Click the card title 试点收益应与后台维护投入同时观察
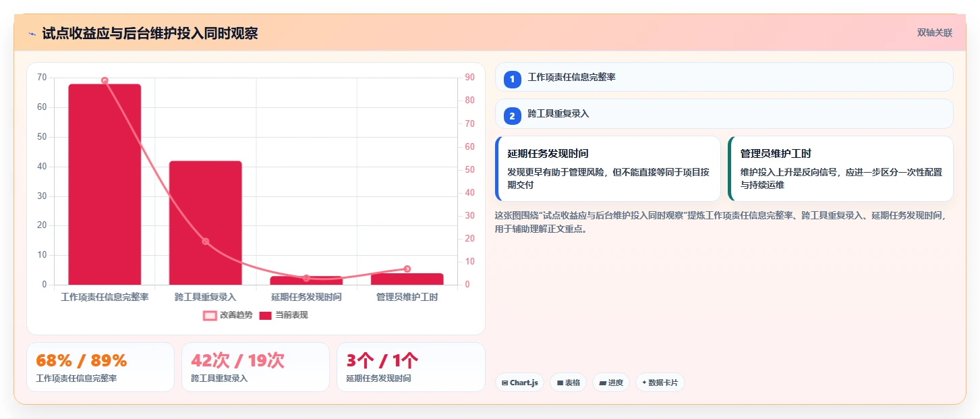The width and height of the screenshot is (980, 419). coord(150,33)
